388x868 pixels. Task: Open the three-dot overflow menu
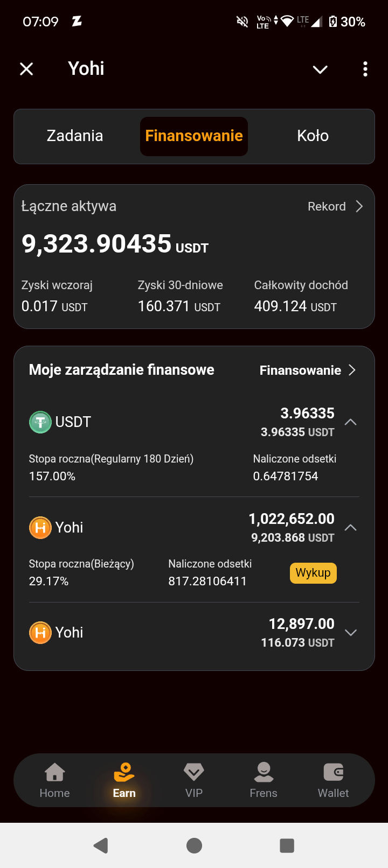365,69
